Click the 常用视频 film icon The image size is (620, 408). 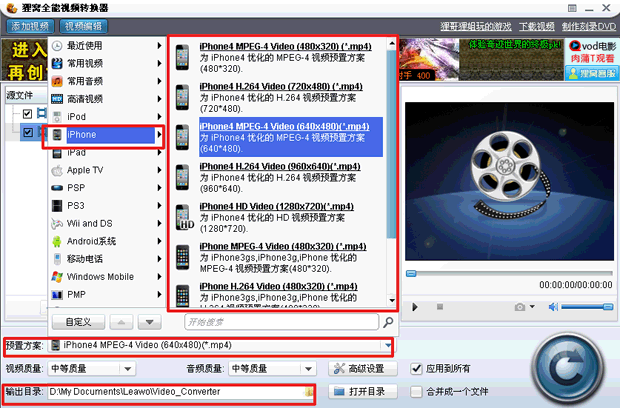coord(57,63)
